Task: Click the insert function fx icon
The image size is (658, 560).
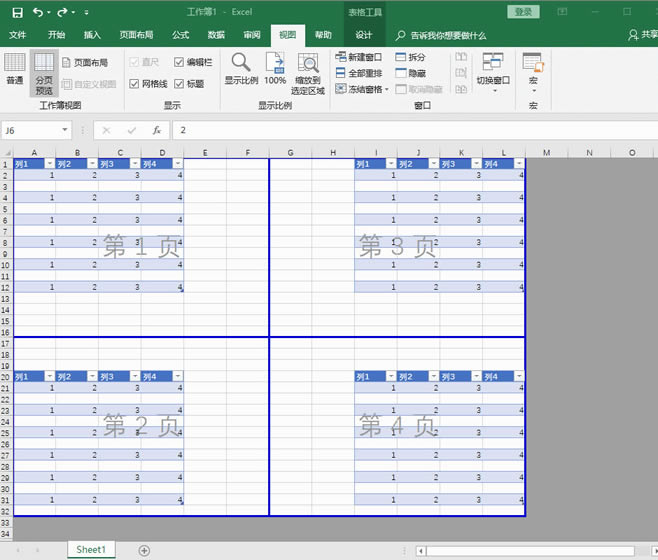Action: pyautogui.click(x=156, y=130)
